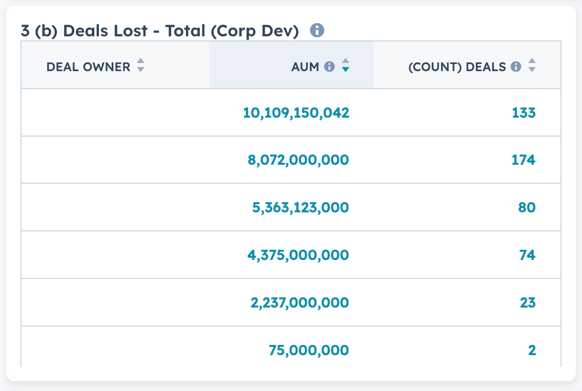Viewport: 582px width, 391px height.
Task: Open the 2,237,000,000 AUM link
Action: click(300, 303)
